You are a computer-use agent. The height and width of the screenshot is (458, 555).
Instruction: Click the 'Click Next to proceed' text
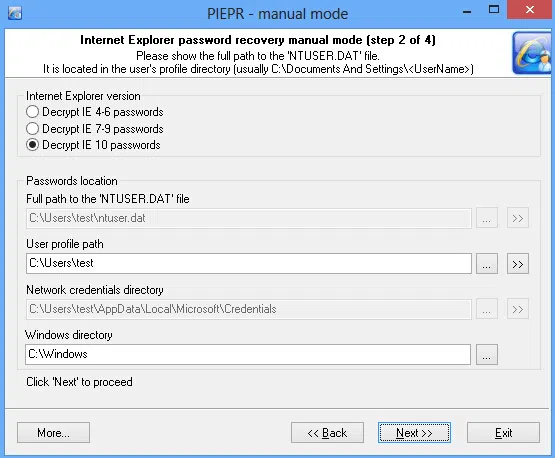click(x=79, y=382)
